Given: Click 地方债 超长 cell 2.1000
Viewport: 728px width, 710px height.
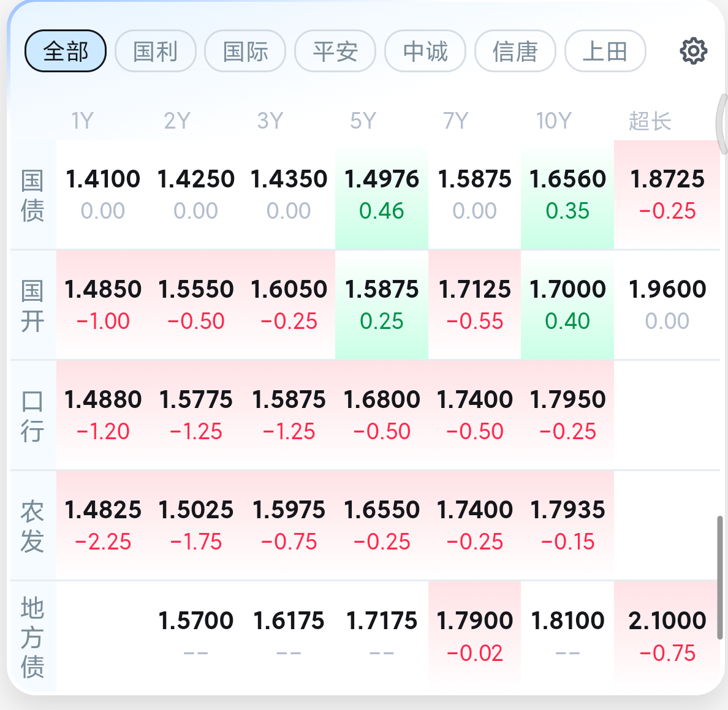Looking at the screenshot, I should click(667, 636).
